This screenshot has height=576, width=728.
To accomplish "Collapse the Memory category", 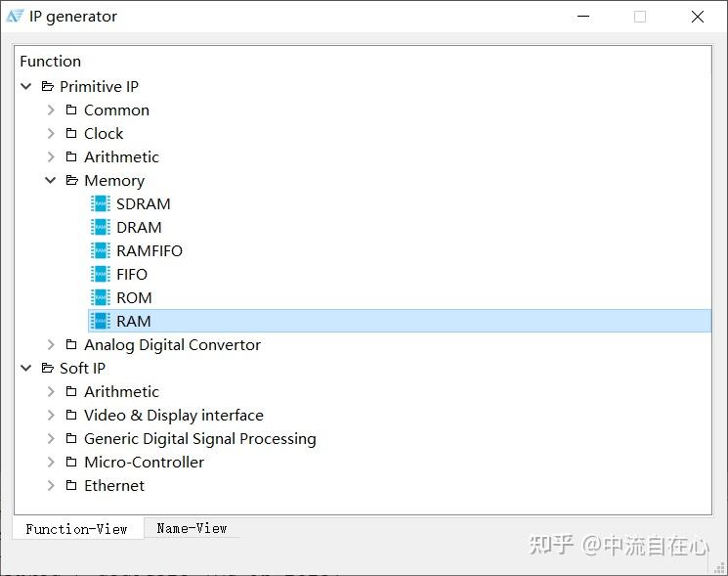I will 51,180.
